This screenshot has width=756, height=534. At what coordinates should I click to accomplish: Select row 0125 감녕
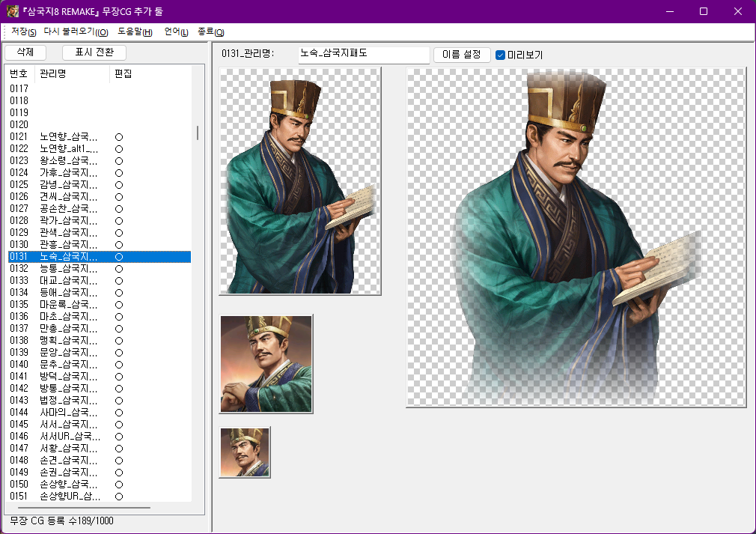click(x=100, y=185)
